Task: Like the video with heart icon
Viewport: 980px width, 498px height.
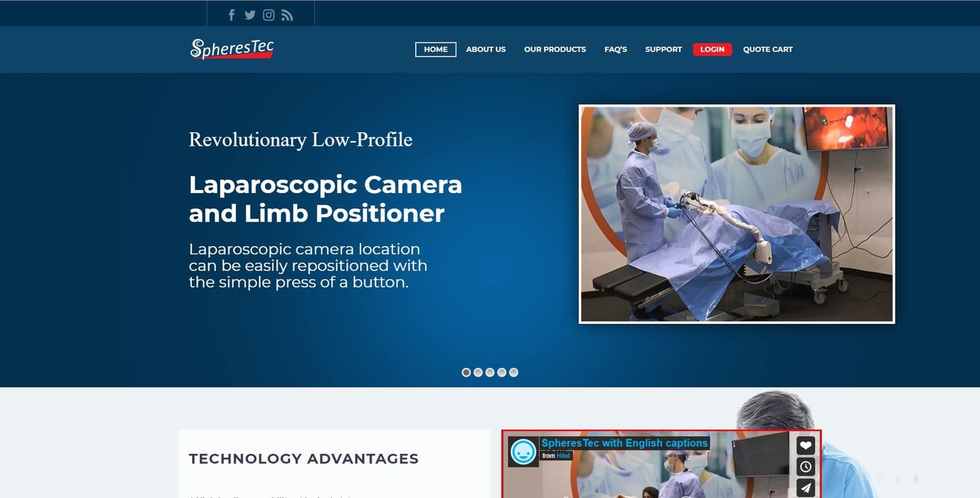Action: pyautogui.click(x=805, y=445)
